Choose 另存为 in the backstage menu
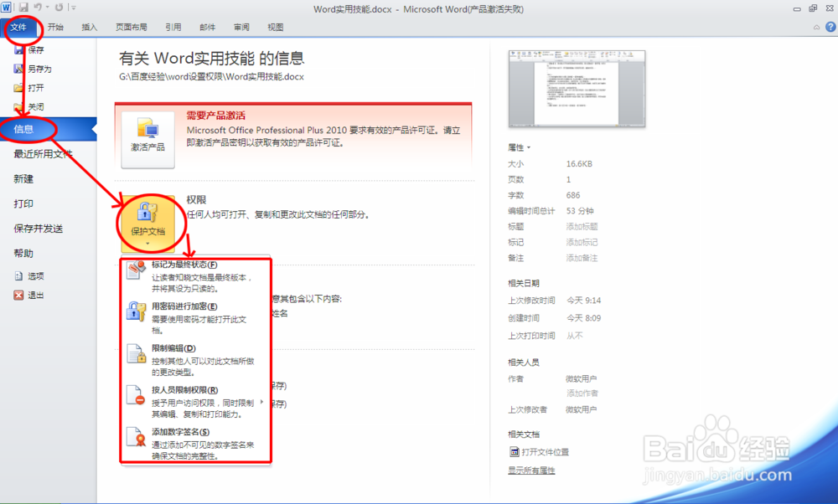838x504 pixels. 34,69
